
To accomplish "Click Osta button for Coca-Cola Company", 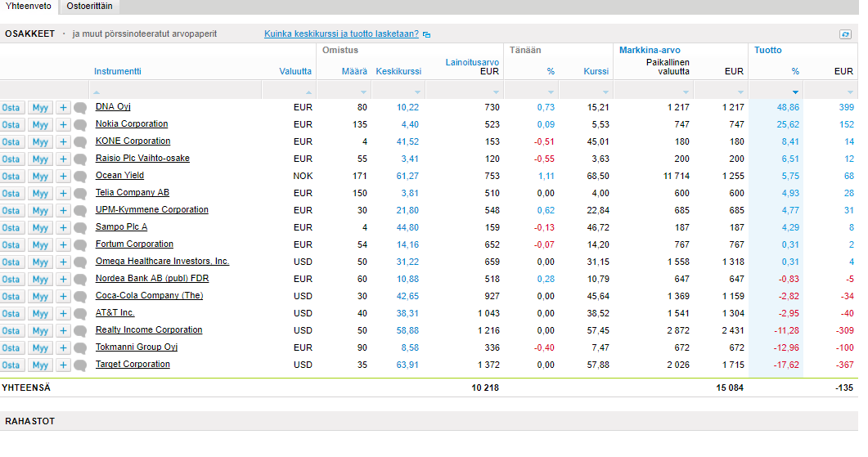I will point(11,297).
